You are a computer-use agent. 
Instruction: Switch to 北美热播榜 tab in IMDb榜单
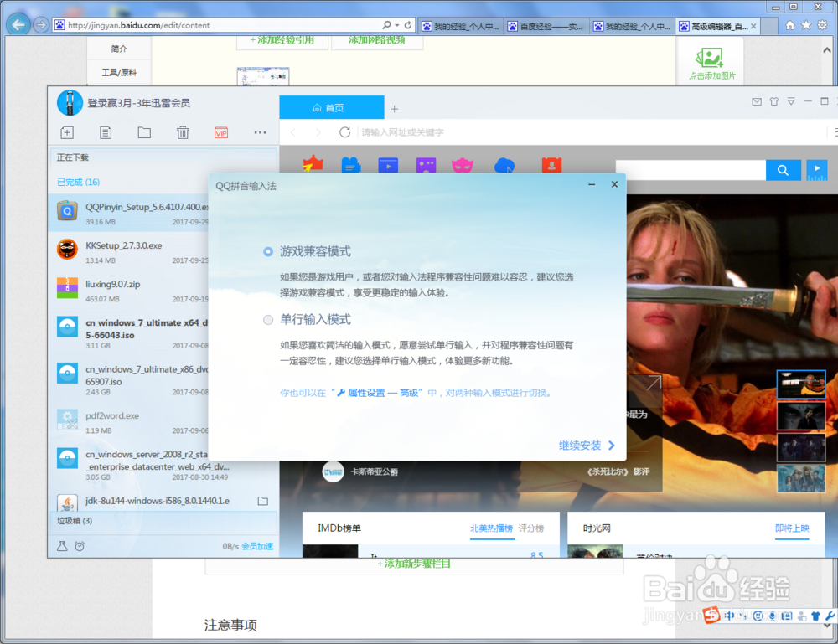[x=491, y=528]
